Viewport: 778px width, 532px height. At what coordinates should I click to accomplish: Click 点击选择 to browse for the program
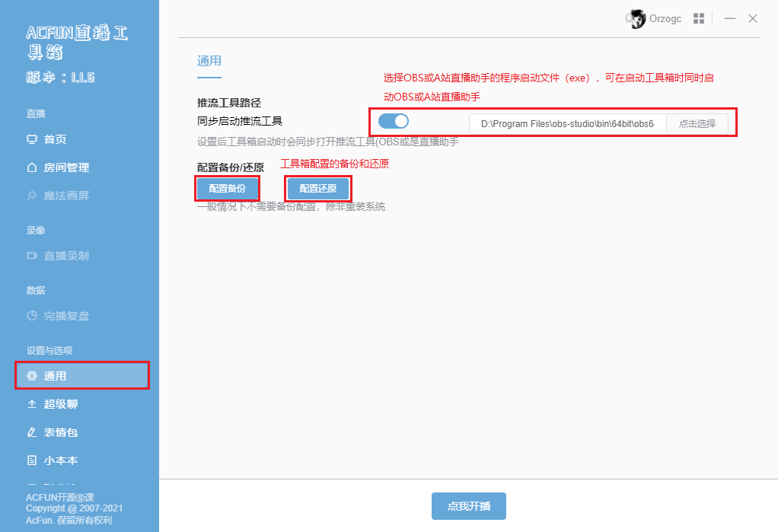pyautogui.click(x=697, y=124)
